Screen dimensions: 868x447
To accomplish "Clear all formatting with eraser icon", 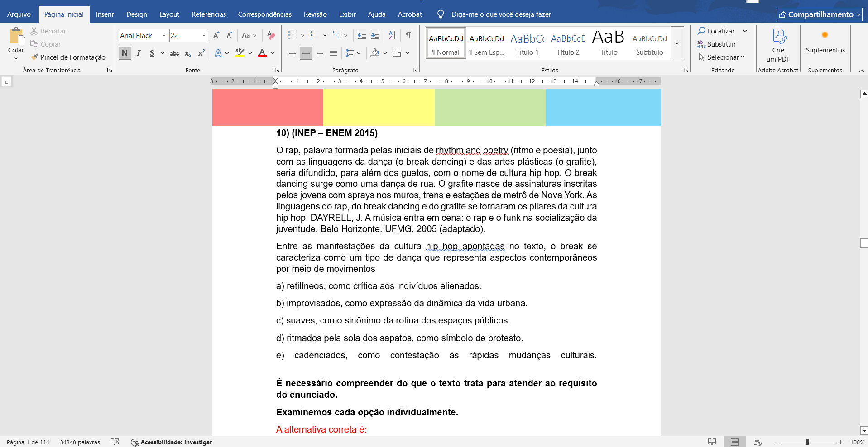I will pyautogui.click(x=271, y=35).
